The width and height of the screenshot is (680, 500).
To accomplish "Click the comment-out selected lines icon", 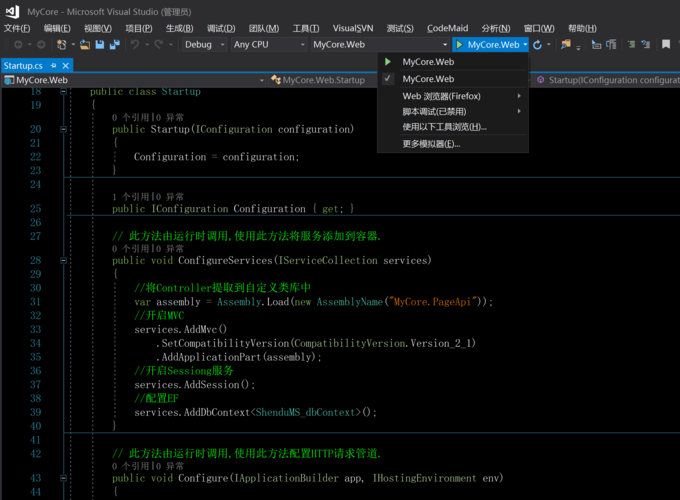I will [x=631, y=44].
